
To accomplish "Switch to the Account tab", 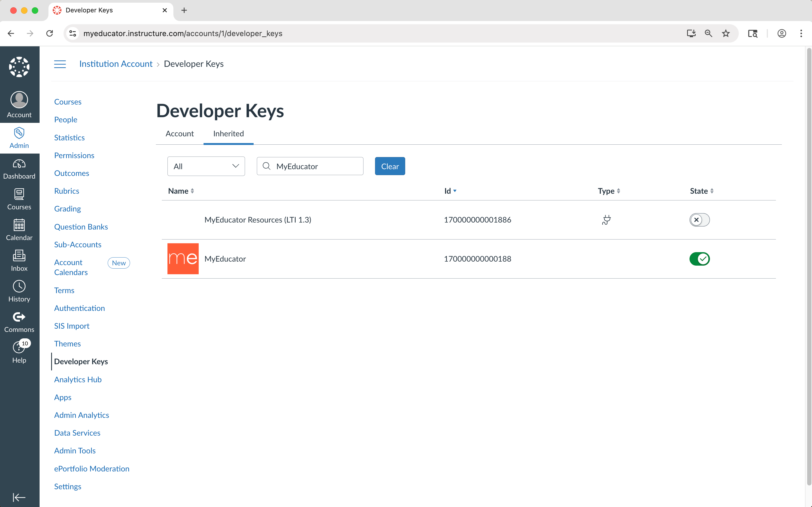I will (180, 133).
